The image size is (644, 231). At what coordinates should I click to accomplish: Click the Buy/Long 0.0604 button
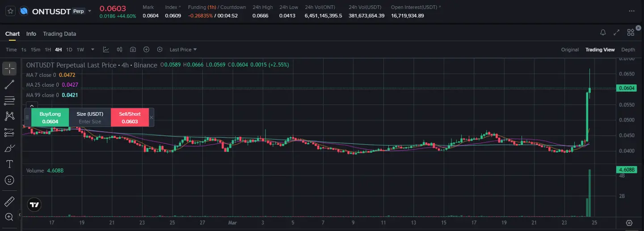pyautogui.click(x=50, y=118)
